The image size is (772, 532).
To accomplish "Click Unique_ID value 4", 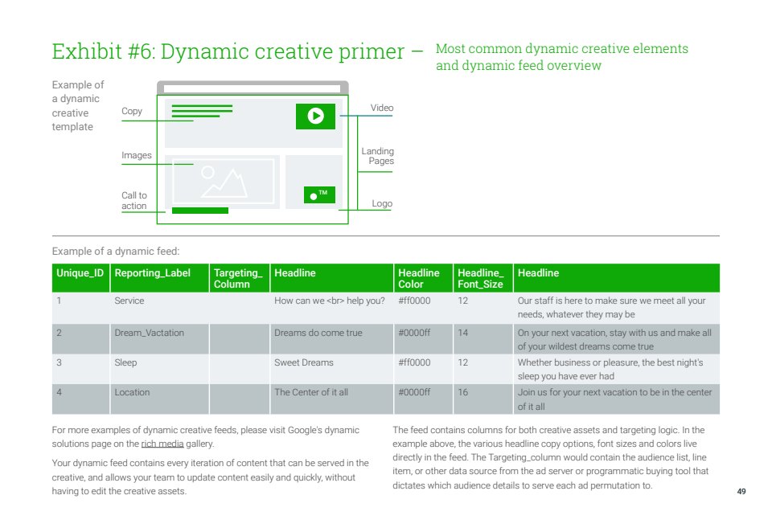I will [59, 393].
